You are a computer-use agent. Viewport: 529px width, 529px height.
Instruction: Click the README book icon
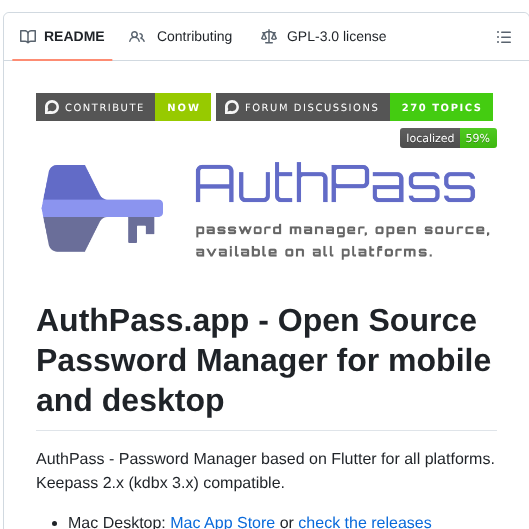[x=28, y=36]
